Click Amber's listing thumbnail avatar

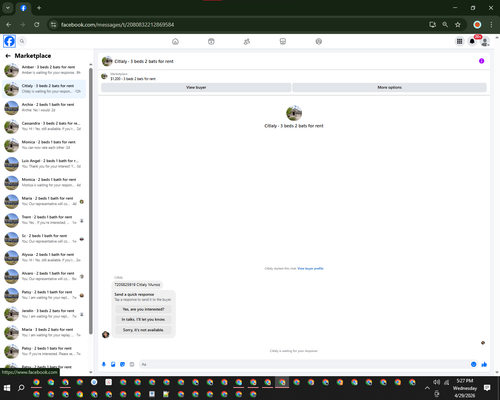pyautogui.click(x=11, y=70)
